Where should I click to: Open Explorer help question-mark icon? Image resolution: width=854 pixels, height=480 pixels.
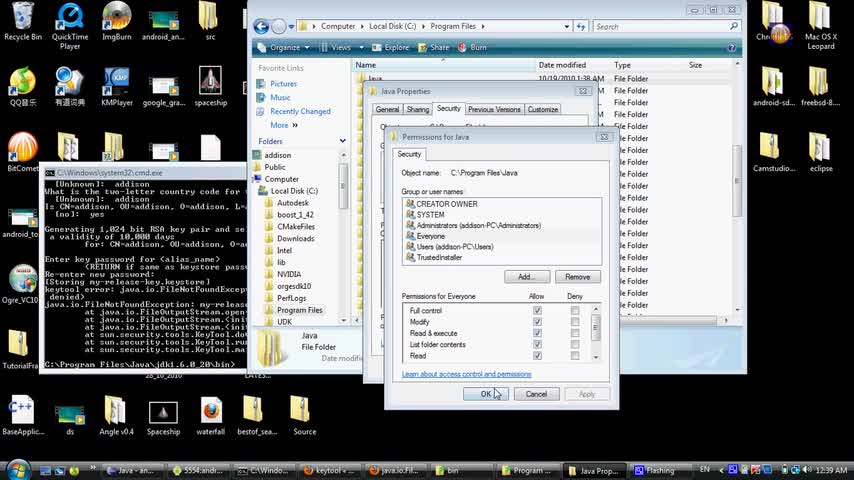point(731,48)
